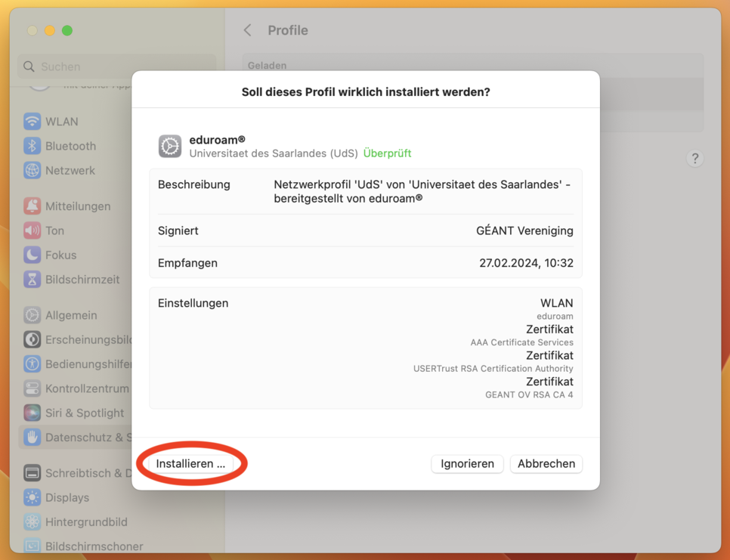
Task: Click USERTrust RSA Certification Authority entry
Action: (493, 368)
